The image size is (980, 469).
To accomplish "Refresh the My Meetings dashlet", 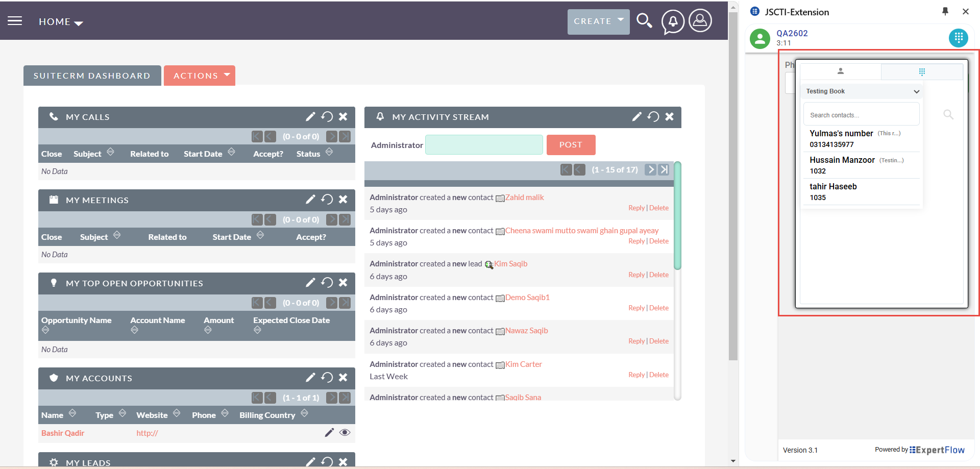I will coord(327,200).
